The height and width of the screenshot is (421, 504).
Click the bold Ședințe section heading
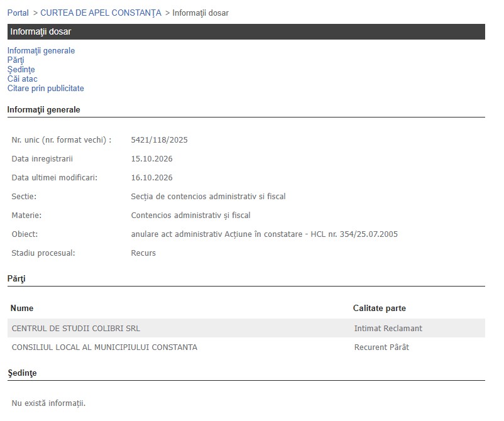22,373
